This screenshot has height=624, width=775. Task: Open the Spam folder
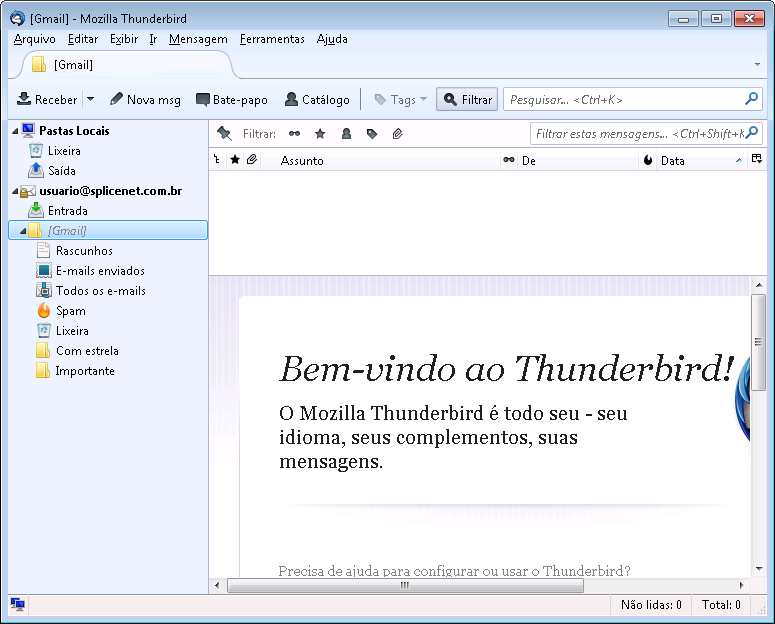coord(71,311)
